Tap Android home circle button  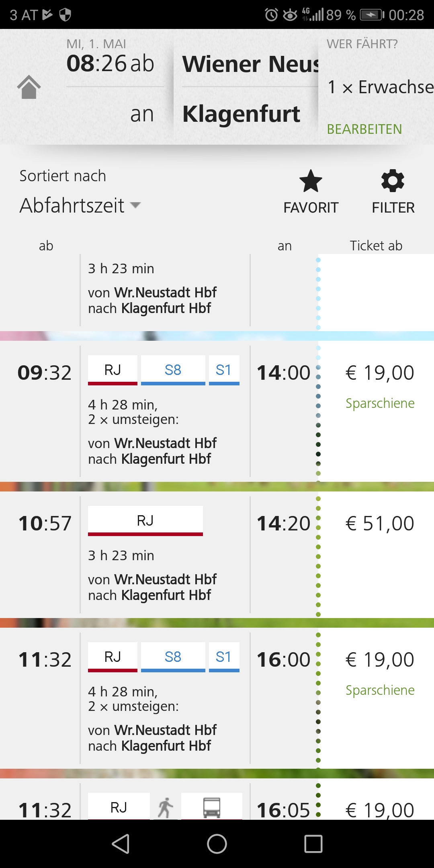click(217, 844)
